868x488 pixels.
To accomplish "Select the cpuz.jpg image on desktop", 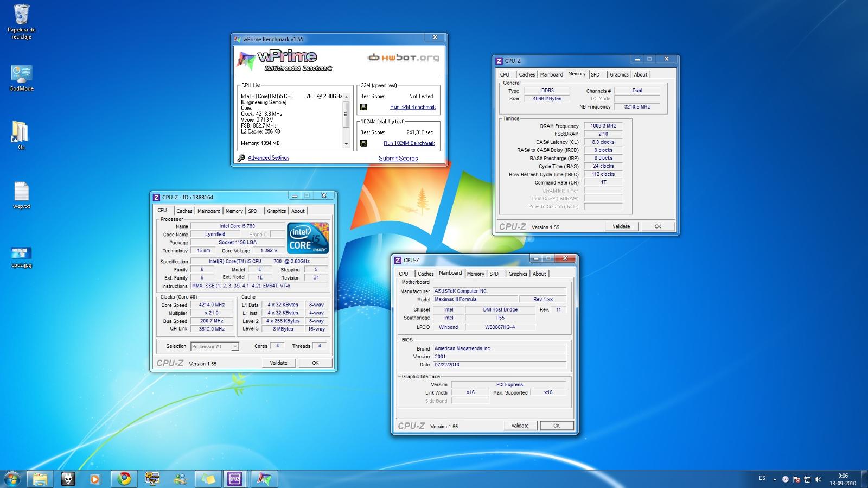I will tap(22, 257).
